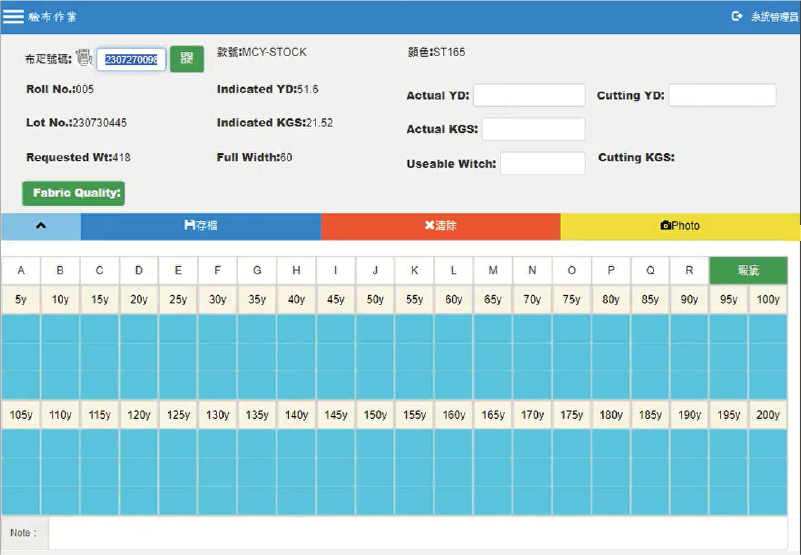Viewport: 801px width, 555px height.
Task: Select defect code K
Action: click(414, 270)
